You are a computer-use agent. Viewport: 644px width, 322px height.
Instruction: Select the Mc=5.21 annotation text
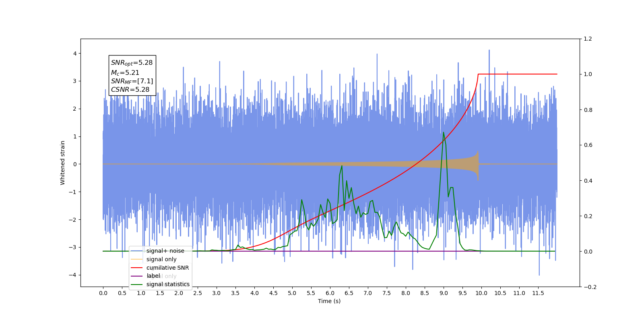click(x=125, y=72)
